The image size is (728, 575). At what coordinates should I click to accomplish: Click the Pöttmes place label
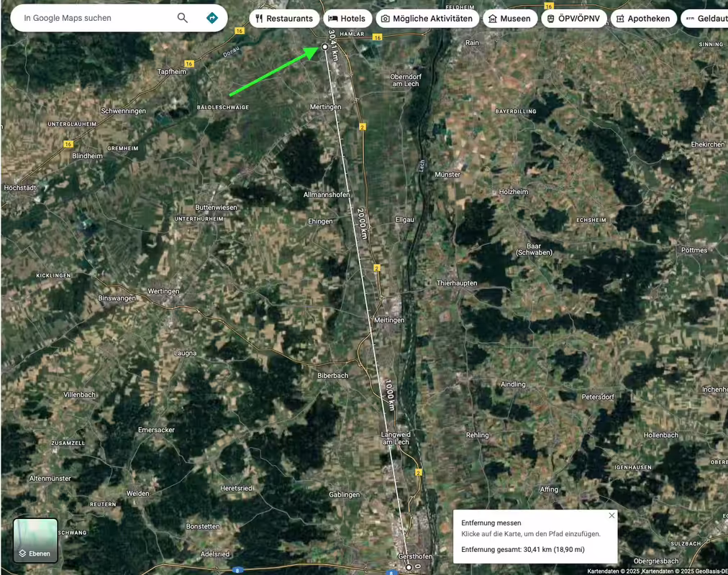point(694,250)
